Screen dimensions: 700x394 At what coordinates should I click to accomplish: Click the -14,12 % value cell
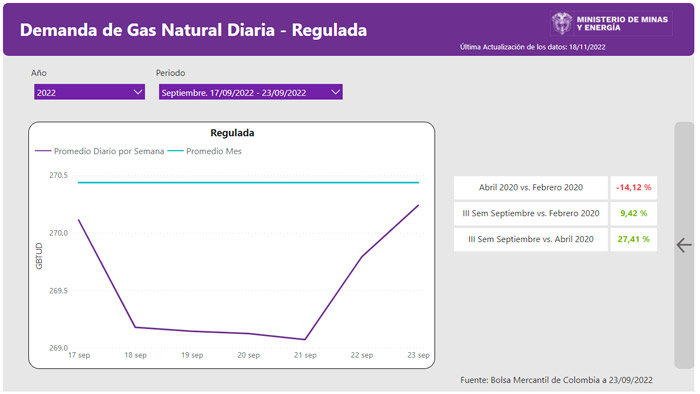(x=633, y=187)
